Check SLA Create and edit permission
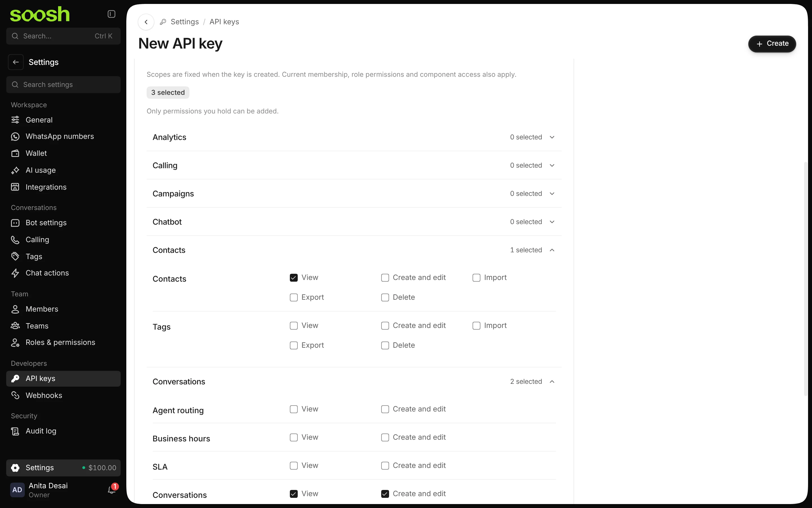This screenshot has height=508, width=812. click(x=385, y=466)
